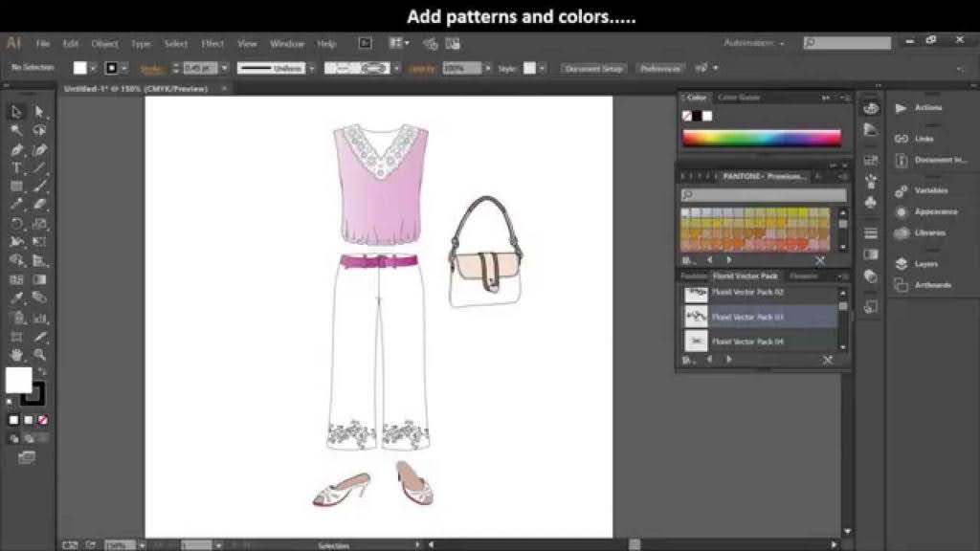Open the Effect menu
Screen dimensions: 980x551
pos(212,43)
